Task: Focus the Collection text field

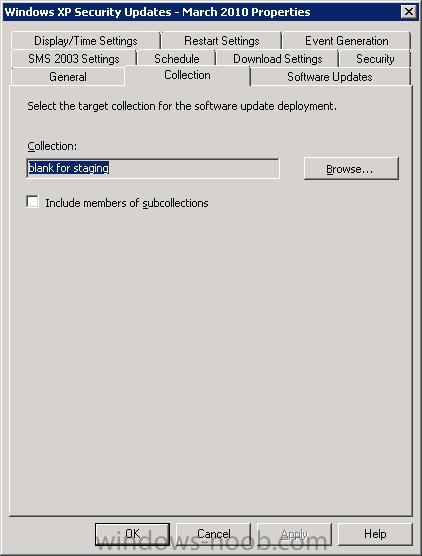Action: tap(153, 168)
